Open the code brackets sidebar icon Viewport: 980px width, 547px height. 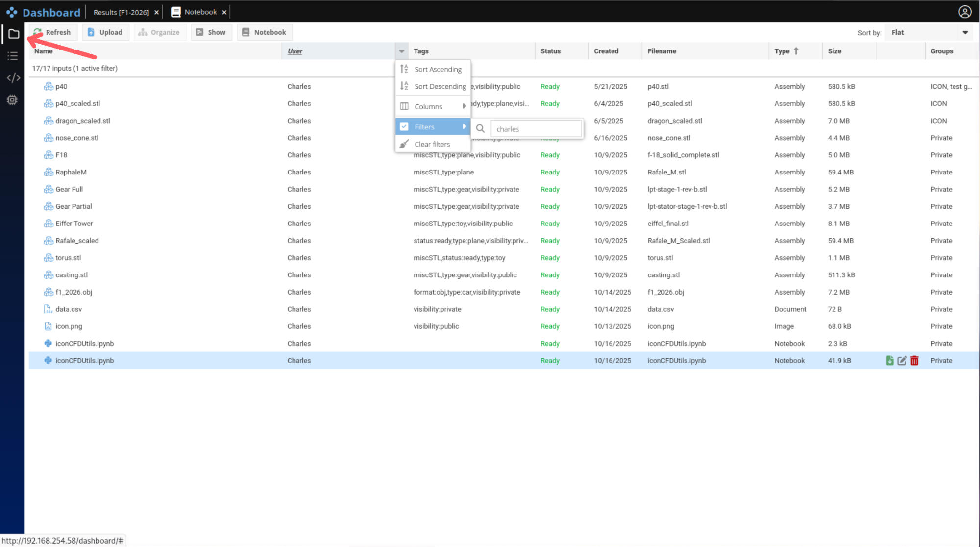[x=13, y=78]
